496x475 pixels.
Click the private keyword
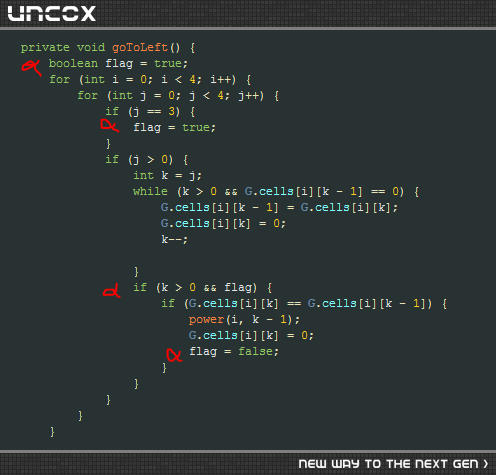tap(45, 48)
